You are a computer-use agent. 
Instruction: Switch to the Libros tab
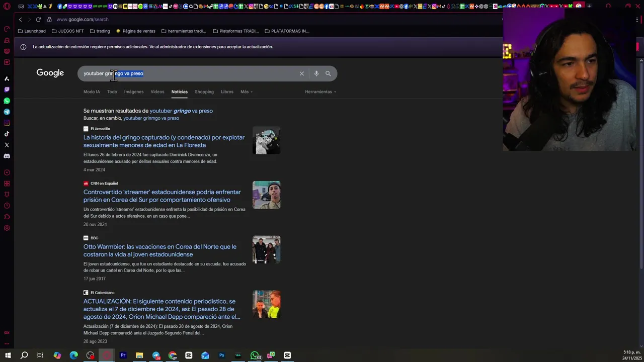pyautogui.click(x=227, y=92)
